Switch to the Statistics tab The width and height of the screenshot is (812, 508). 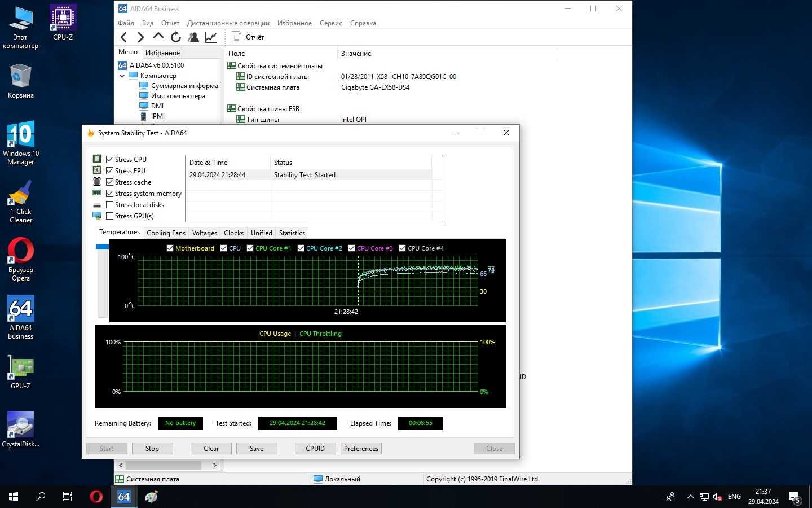tap(292, 233)
